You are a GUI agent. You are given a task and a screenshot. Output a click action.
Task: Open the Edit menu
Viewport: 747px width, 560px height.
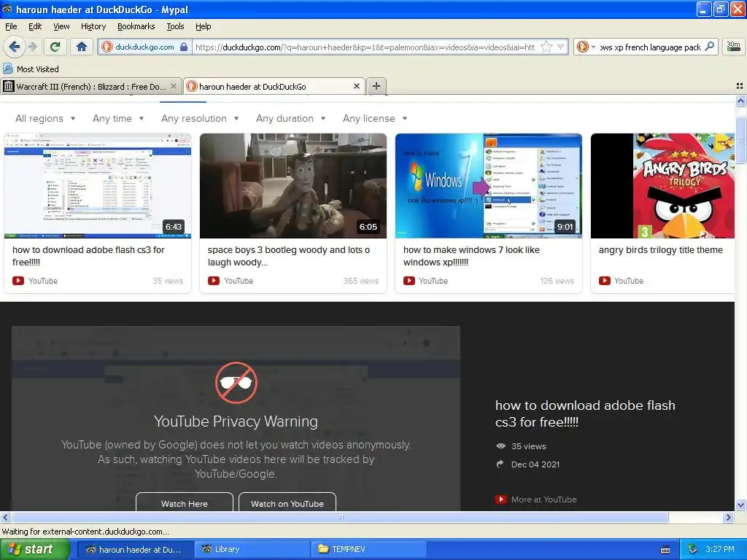tap(35, 26)
